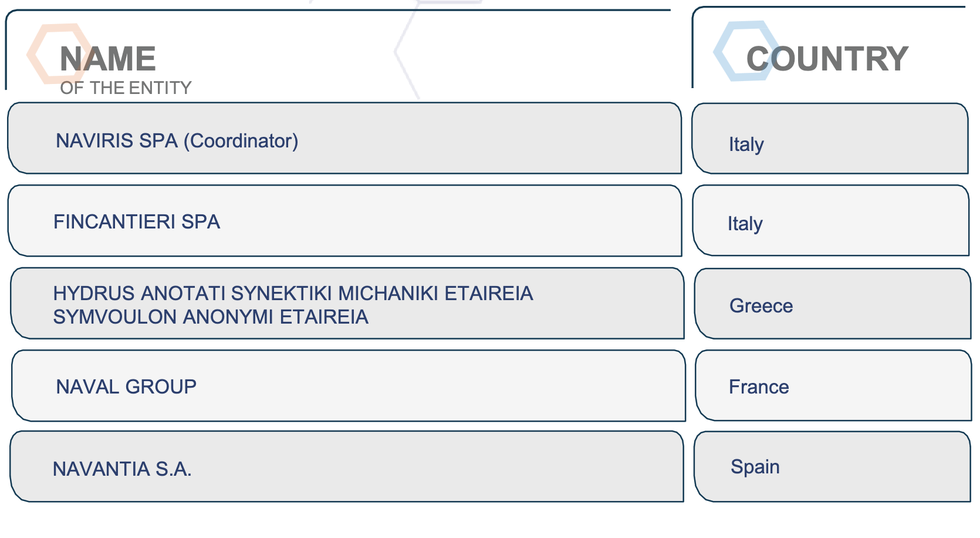Click the Italy cell next to NAVIRIS SPA
Screen dimensions: 980x538
pos(830,139)
